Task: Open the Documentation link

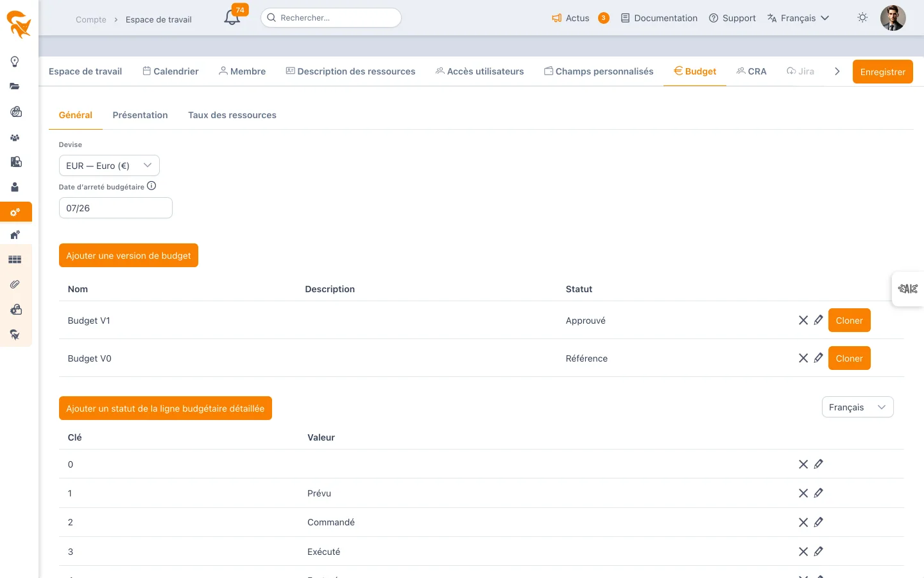Action: click(659, 18)
